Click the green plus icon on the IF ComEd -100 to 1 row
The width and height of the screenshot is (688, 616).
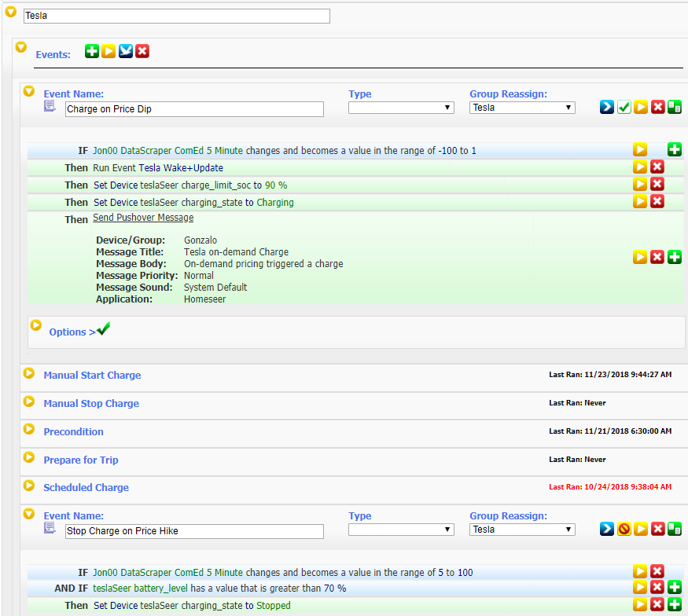click(x=674, y=149)
